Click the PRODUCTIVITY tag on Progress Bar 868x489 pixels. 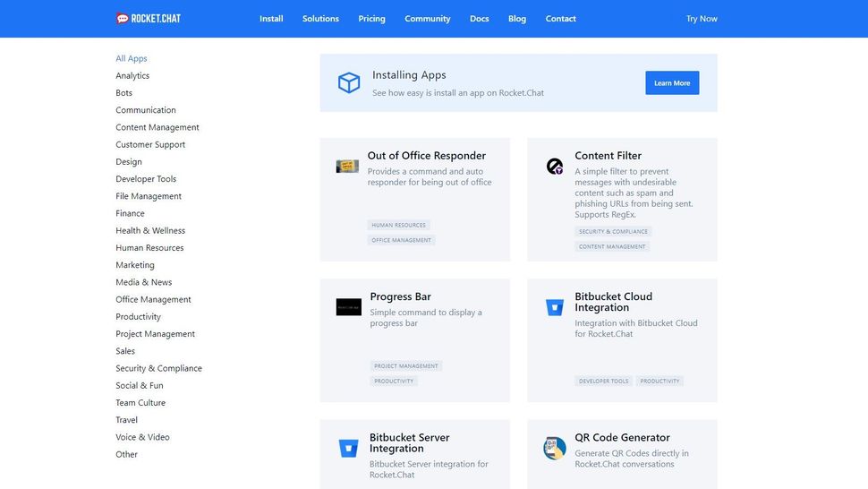coord(394,381)
